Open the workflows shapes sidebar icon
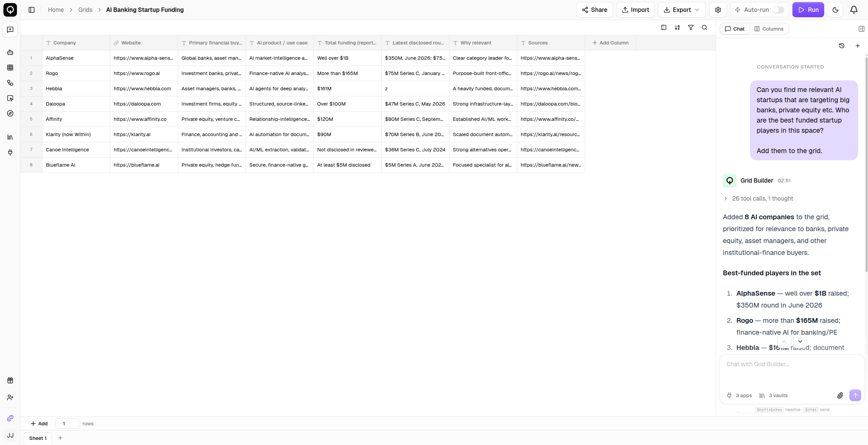868x445 pixels. [x=10, y=83]
